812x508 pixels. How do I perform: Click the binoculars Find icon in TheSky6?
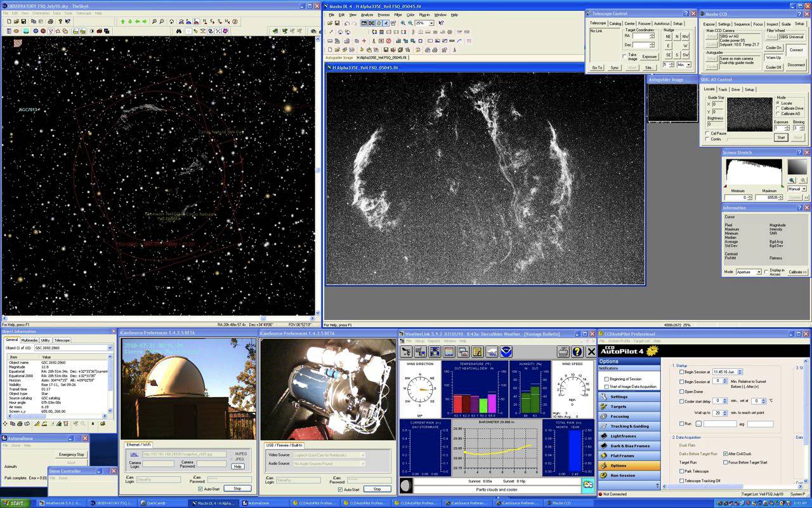pyautogui.click(x=179, y=31)
